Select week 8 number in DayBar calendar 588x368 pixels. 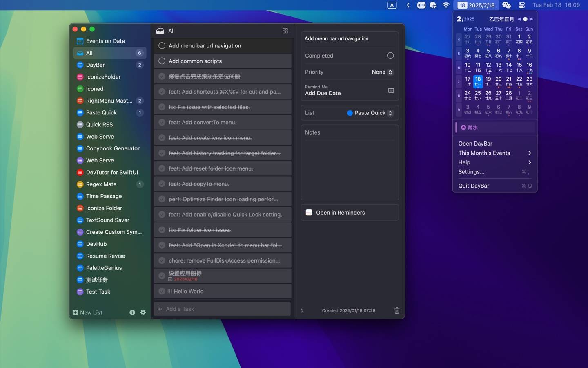[459, 96]
